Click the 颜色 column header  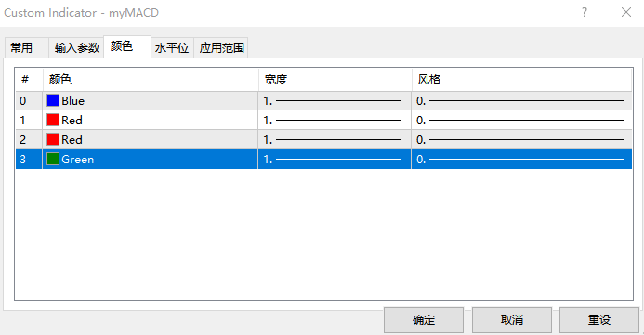click(151, 80)
